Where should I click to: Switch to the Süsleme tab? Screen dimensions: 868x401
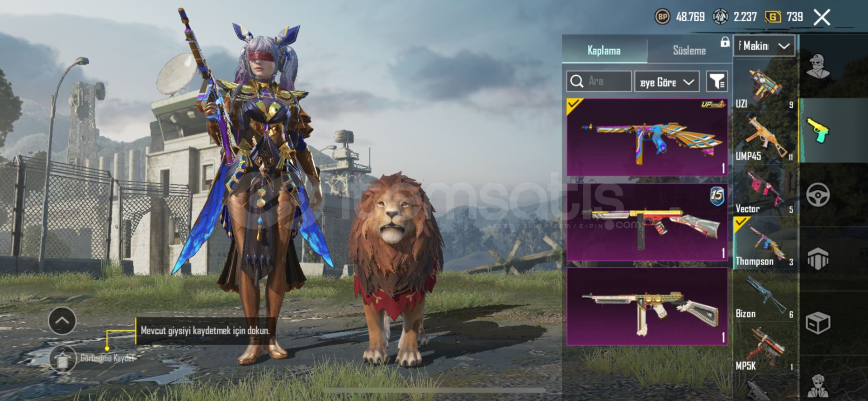tap(689, 51)
